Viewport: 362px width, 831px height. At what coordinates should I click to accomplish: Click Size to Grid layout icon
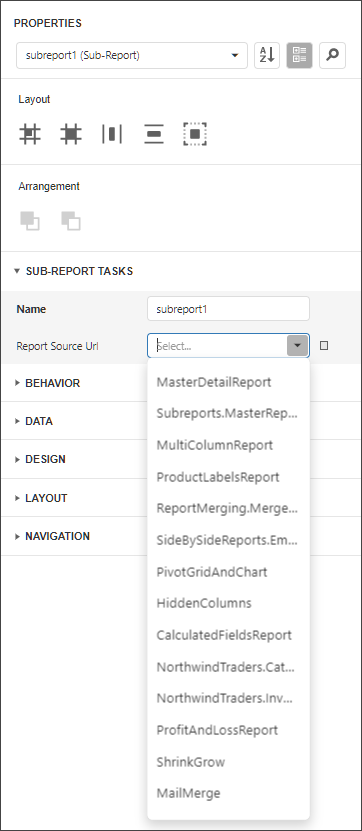(71, 134)
